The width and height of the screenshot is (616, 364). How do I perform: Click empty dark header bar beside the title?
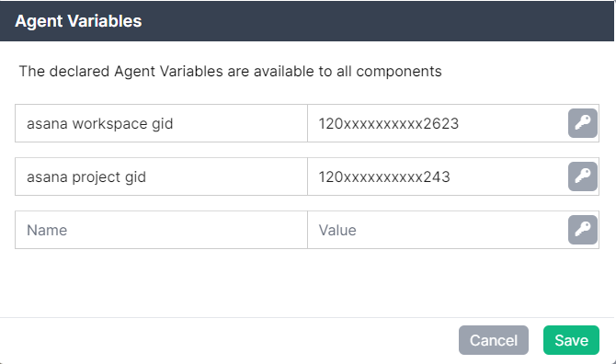pos(373,21)
